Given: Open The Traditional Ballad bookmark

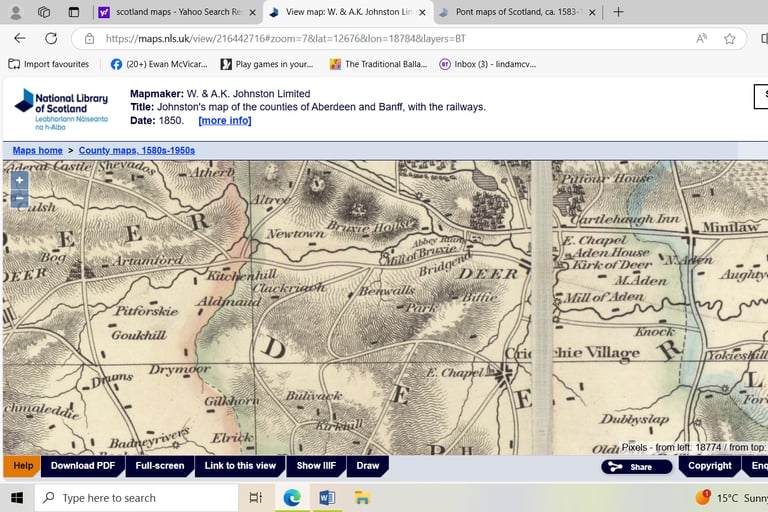Looking at the screenshot, I should click(x=378, y=64).
